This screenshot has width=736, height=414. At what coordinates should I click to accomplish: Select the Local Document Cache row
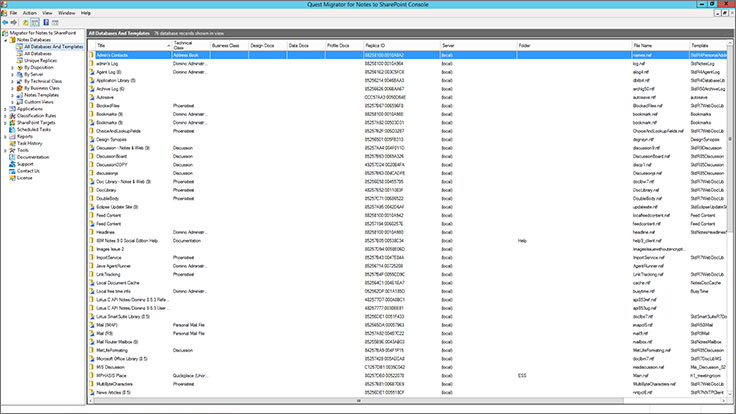pyautogui.click(x=407, y=283)
